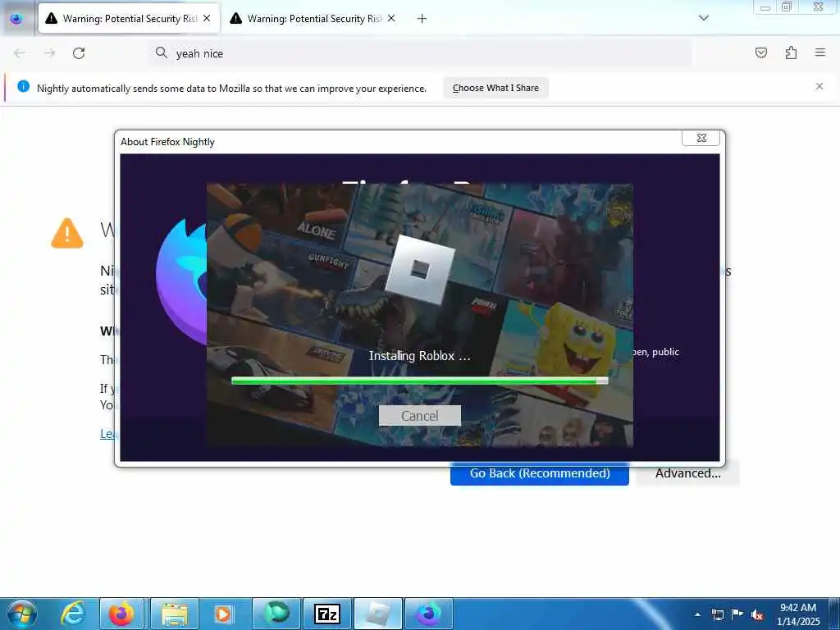Click the address bar containing 'yeah nice'
The width and height of the screenshot is (840, 630).
tap(421, 53)
